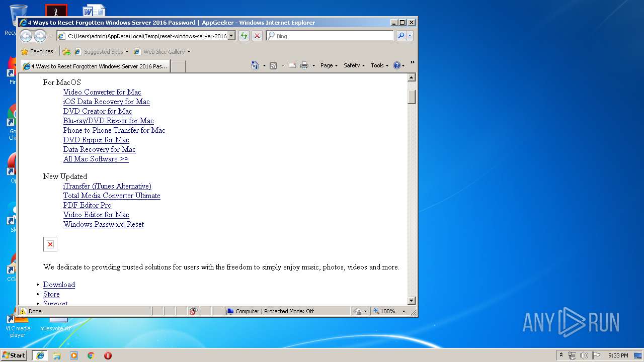The image size is (644, 362).
Task: Open the Opera taskbar icon
Action: coord(108,355)
